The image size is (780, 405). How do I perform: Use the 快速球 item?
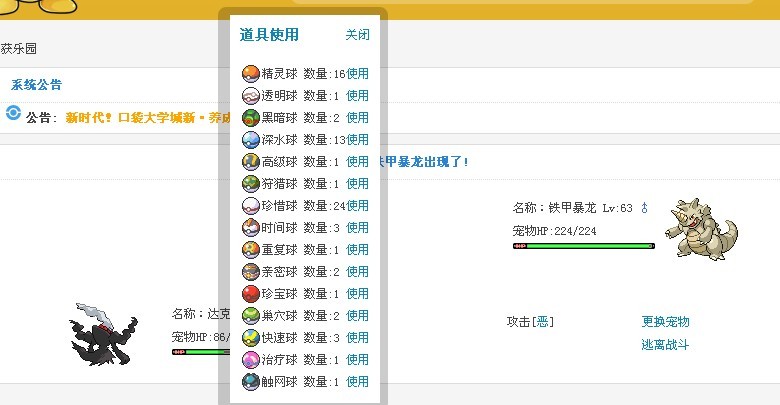pyautogui.click(x=358, y=337)
